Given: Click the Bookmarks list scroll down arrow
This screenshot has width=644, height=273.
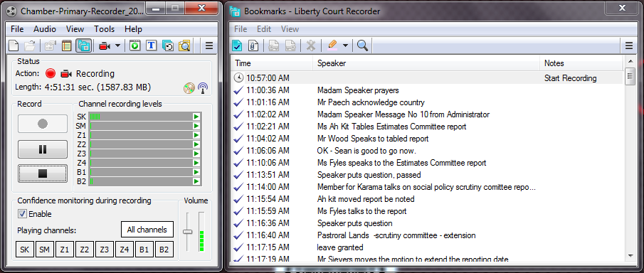Looking at the screenshot, I should (630, 255).
